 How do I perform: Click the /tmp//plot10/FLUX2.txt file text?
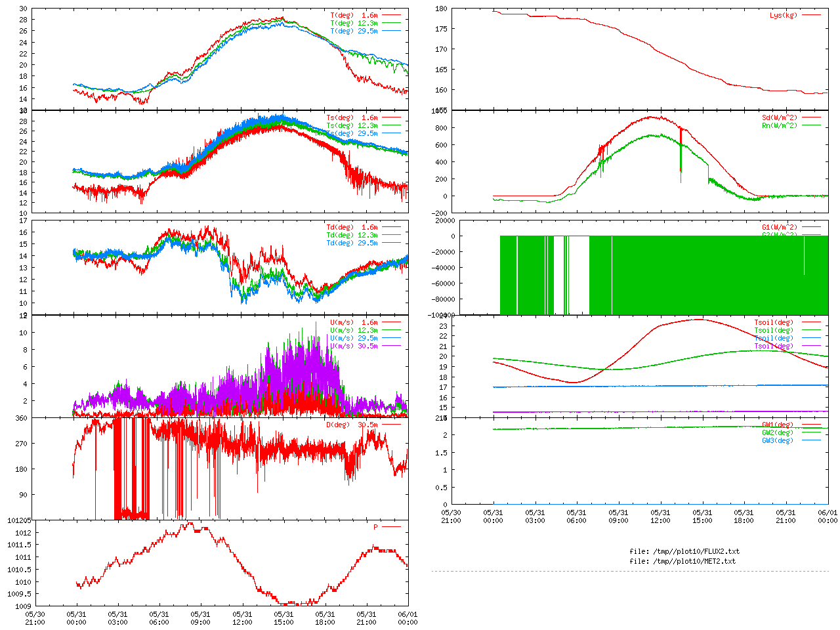[x=684, y=551]
